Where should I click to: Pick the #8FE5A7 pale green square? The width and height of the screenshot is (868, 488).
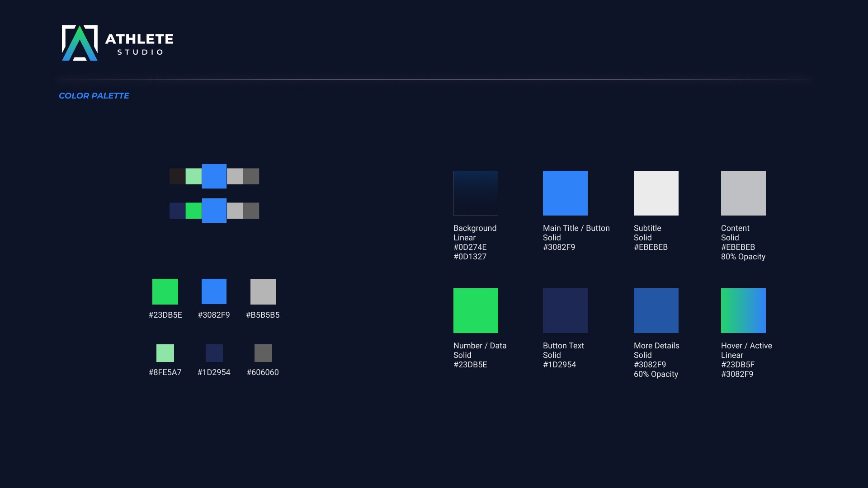165,353
